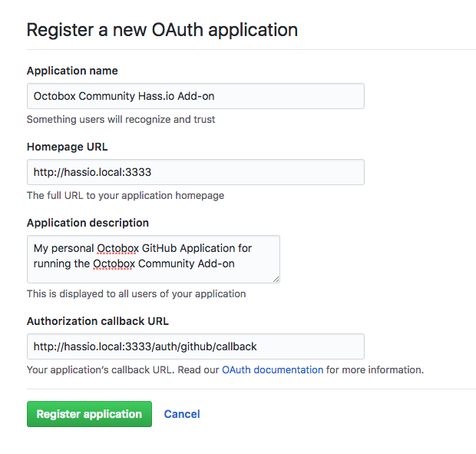Click the description textarea resize handle

[276, 280]
